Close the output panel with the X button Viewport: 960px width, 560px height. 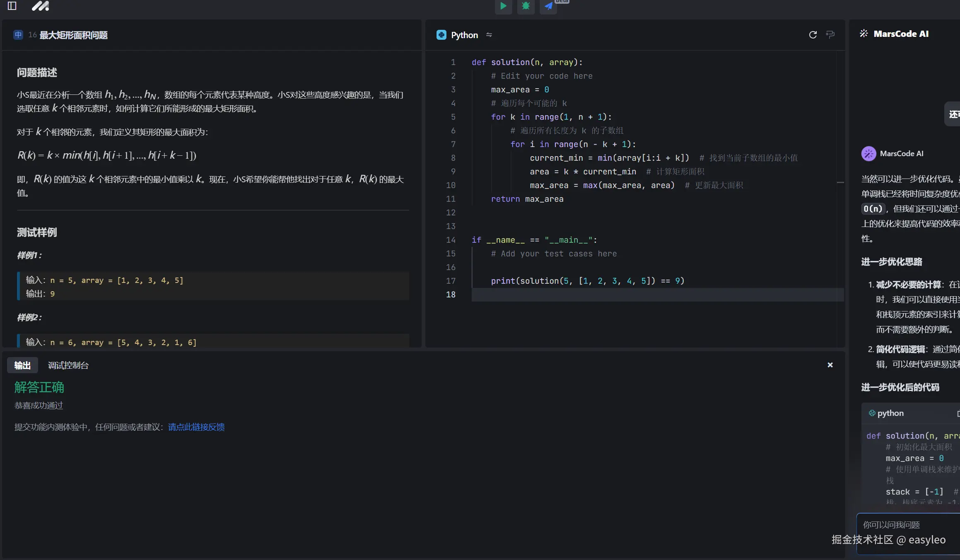pyautogui.click(x=830, y=365)
